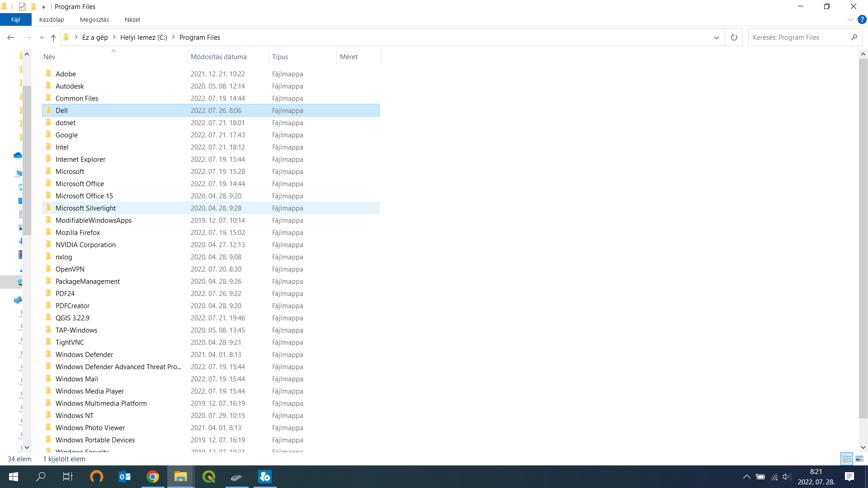Expand the ribbon with the chevron
Screen dimensions: 868x488
[x=850, y=20]
